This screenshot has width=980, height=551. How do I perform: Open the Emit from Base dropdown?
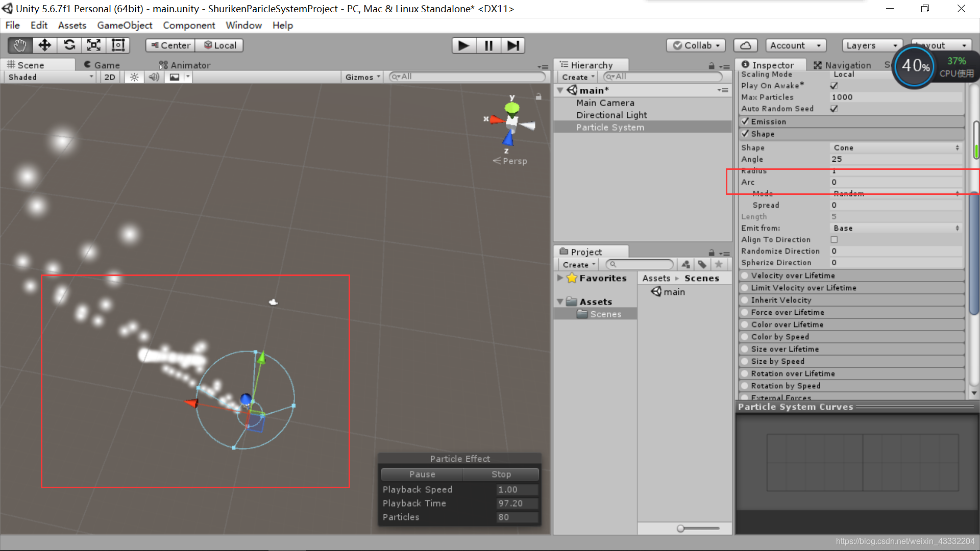896,228
